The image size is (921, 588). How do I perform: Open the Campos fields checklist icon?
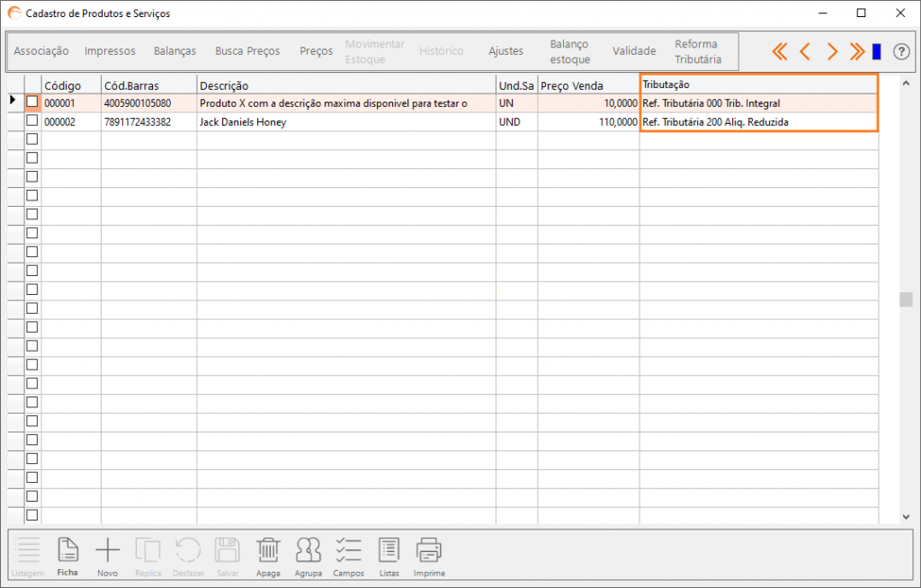tap(348, 550)
